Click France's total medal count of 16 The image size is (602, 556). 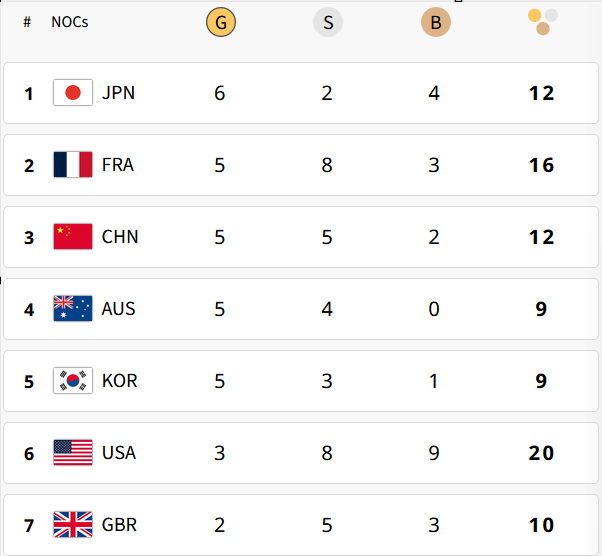(x=541, y=165)
